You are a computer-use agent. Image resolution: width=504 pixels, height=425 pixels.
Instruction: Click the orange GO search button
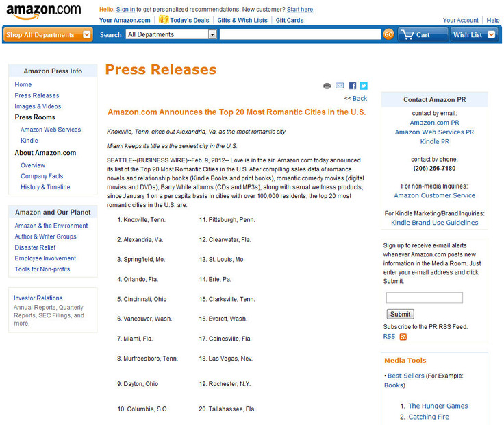[x=388, y=34]
